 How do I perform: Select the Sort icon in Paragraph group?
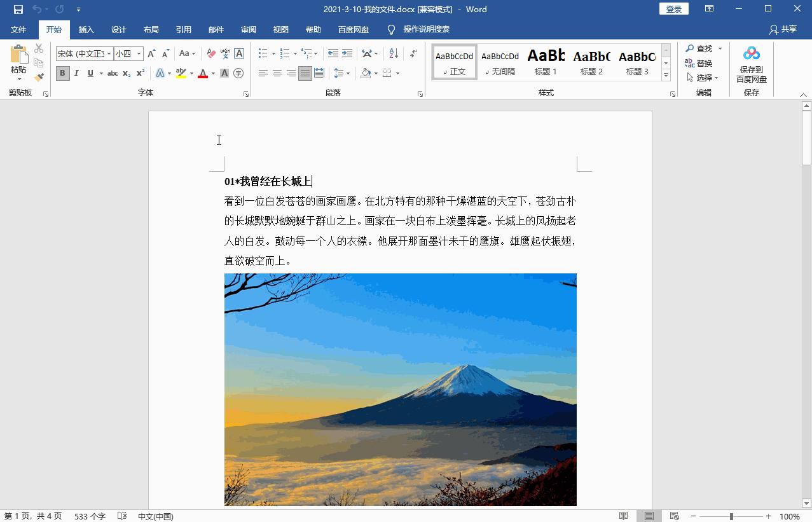394,53
